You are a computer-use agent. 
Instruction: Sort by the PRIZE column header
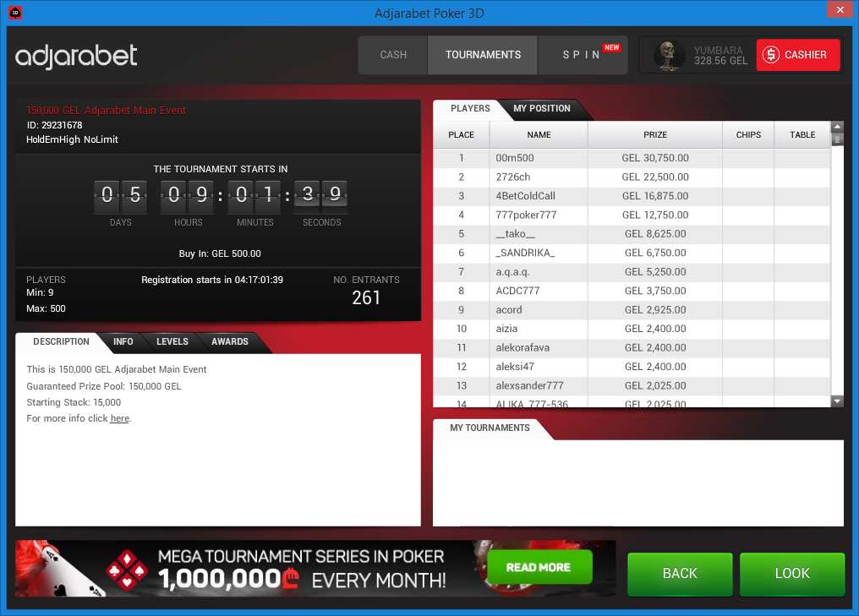click(655, 134)
